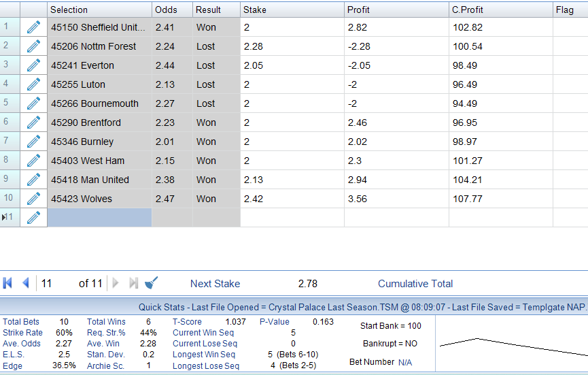This screenshot has width=588, height=375.
Task: Select the Result cell for Nottm Forest
Action: tap(215, 46)
